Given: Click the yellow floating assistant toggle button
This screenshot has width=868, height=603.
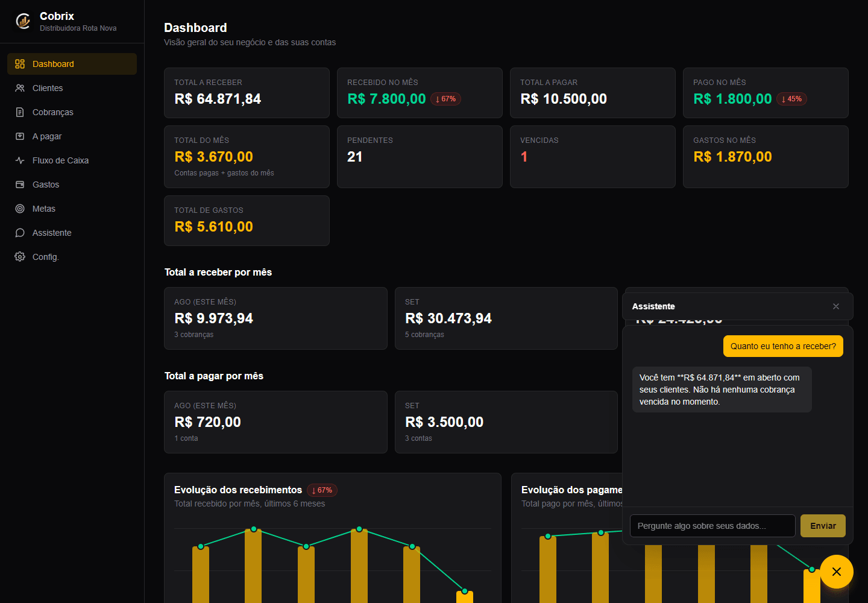Looking at the screenshot, I should point(837,572).
